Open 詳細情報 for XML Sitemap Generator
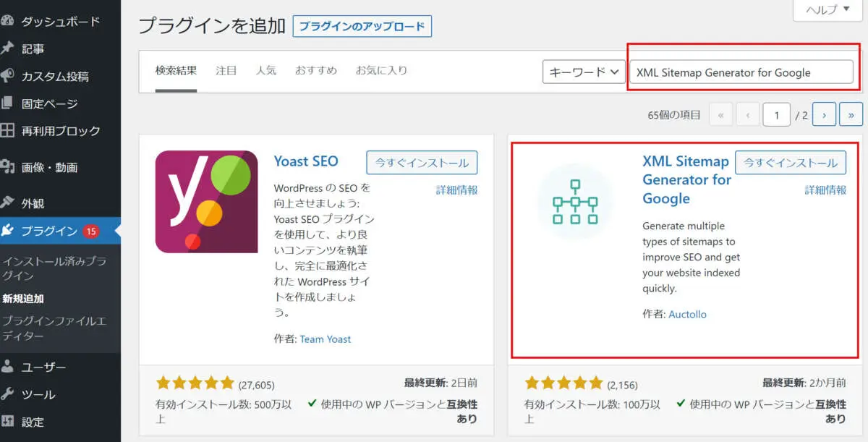Viewport: 868px width, 442px height. pos(826,190)
